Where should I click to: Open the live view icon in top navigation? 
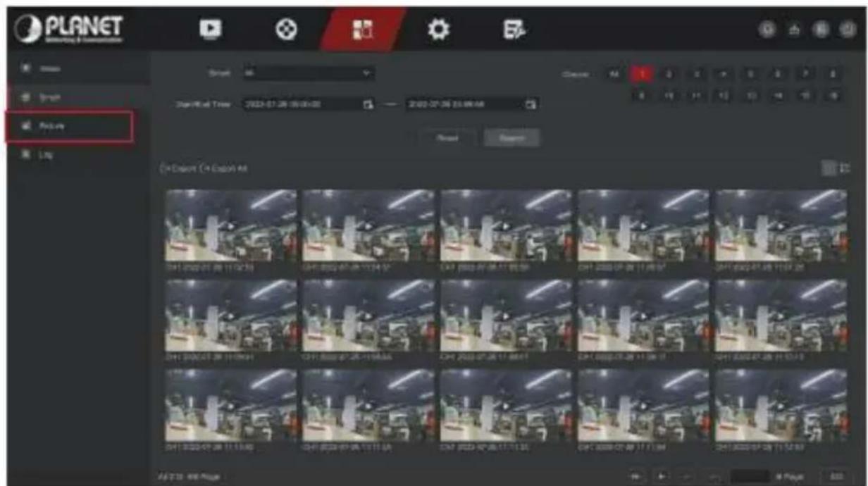[x=210, y=27]
